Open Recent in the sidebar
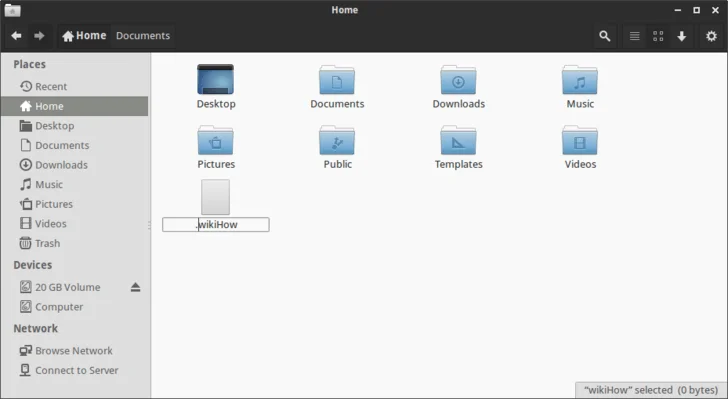Viewport: 728px width, 399px height. [74, 86]
